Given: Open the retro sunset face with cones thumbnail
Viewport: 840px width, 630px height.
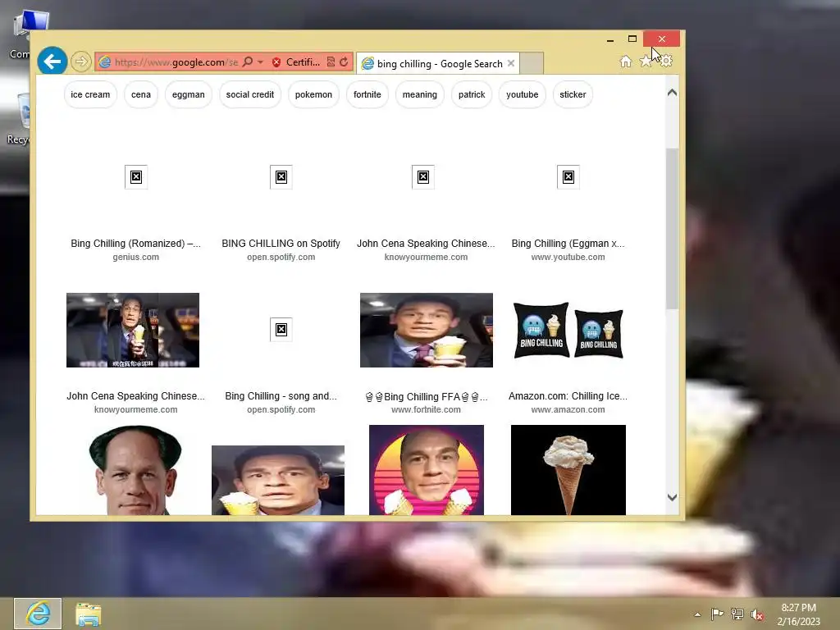Looking at the screenshot, I should pyautogui.click(x=427, y=470).
